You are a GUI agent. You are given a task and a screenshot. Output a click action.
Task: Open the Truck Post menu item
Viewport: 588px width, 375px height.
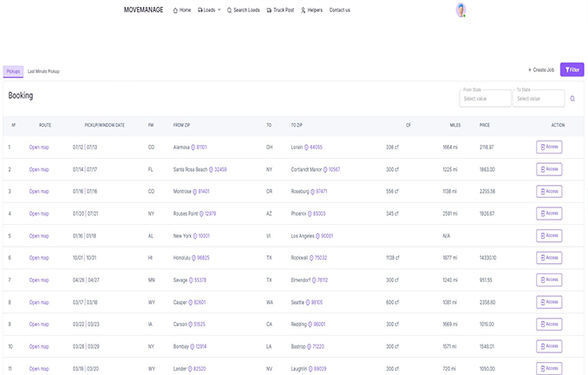click(x=279, y=10)
